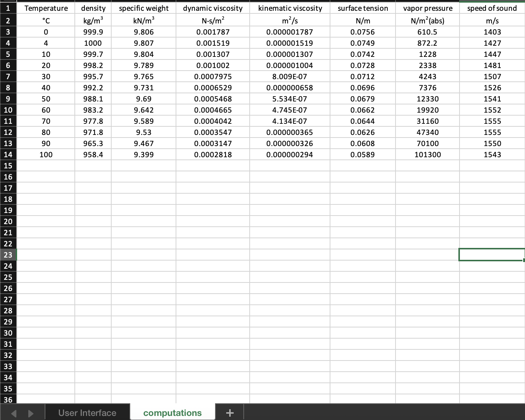525x420 pixels.
Task: Select the speed of sound header cell
Action: (492, 8)
